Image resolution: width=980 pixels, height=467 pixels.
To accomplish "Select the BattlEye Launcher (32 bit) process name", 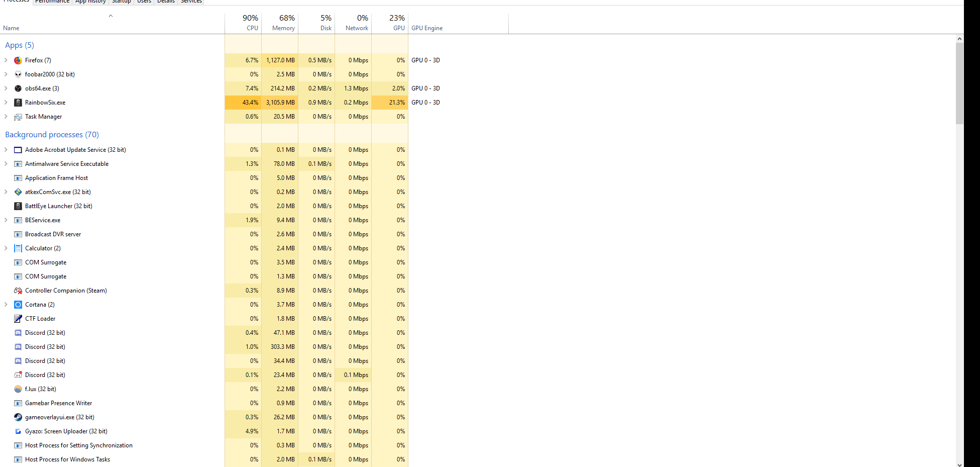I will [x=59, y=206].
